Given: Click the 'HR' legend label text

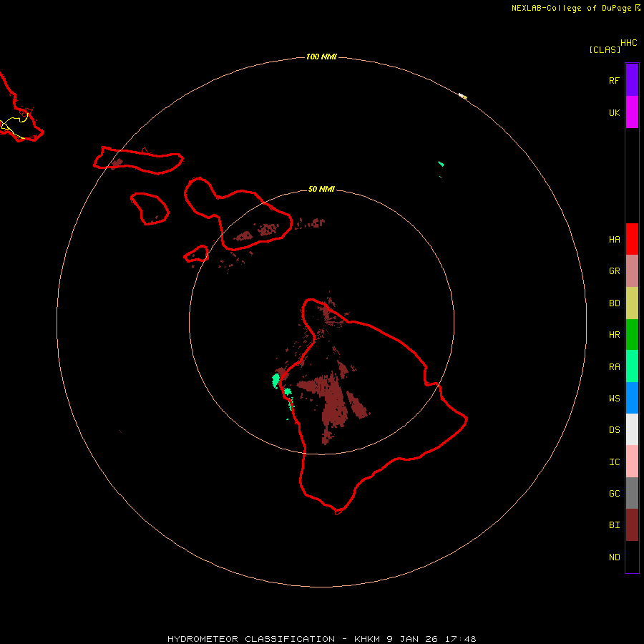Looking at the screenshot, I should pyautogui.click(x=614, y=335).
